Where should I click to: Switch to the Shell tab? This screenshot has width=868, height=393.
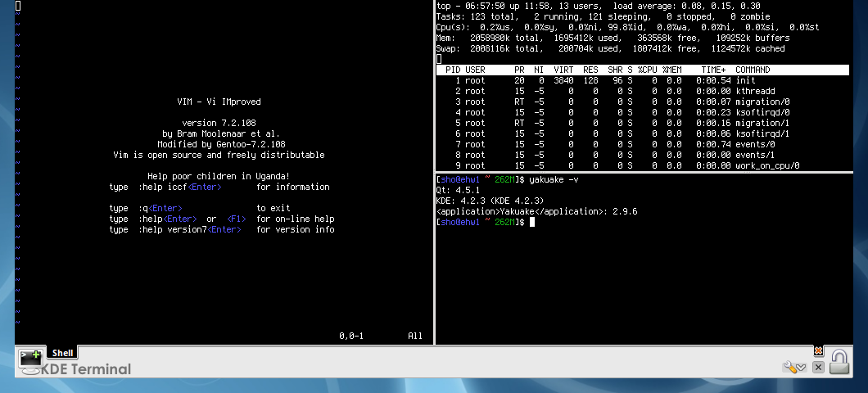pyautogui.click(x=62, y=353)
